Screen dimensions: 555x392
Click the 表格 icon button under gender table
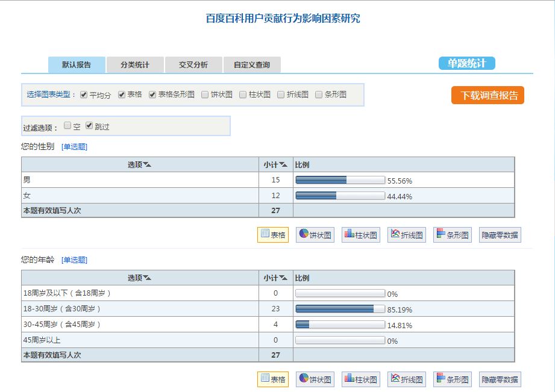tap(273, 235)
